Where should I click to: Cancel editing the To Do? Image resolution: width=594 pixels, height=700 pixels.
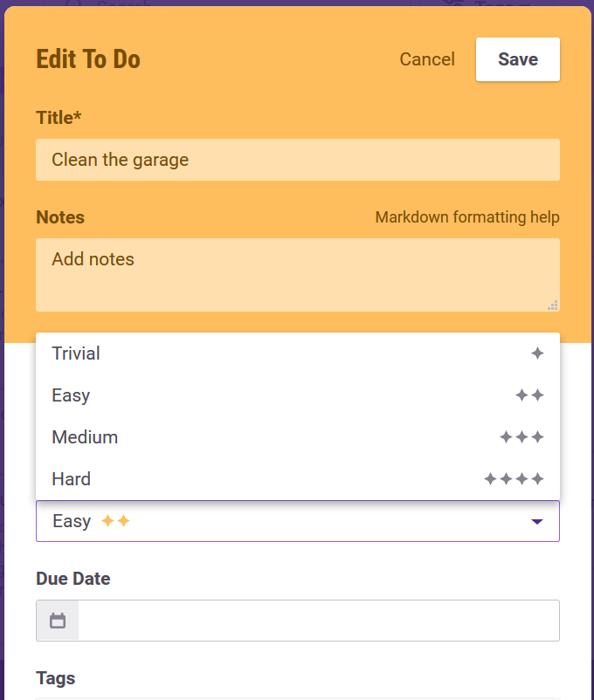click(427, 59)
